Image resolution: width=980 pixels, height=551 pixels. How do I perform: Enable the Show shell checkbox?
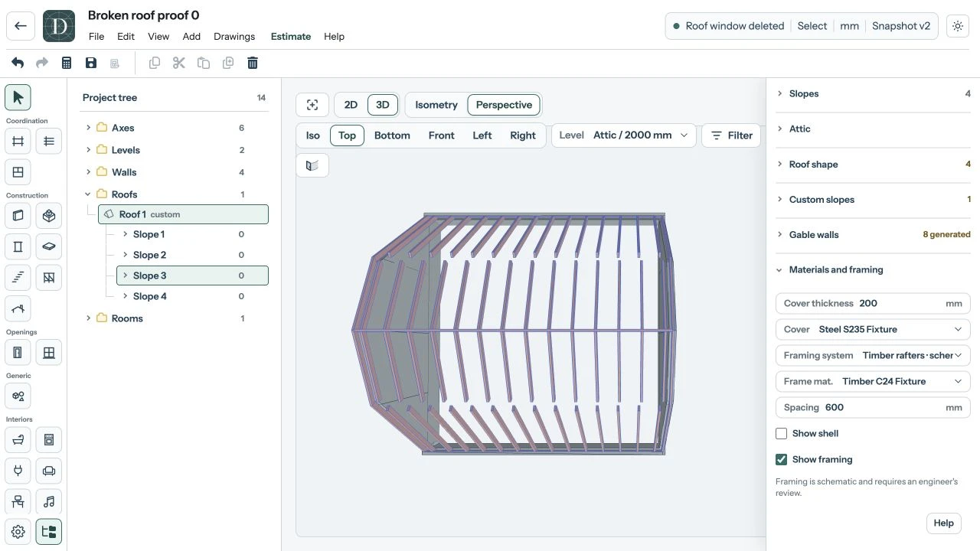781,433
